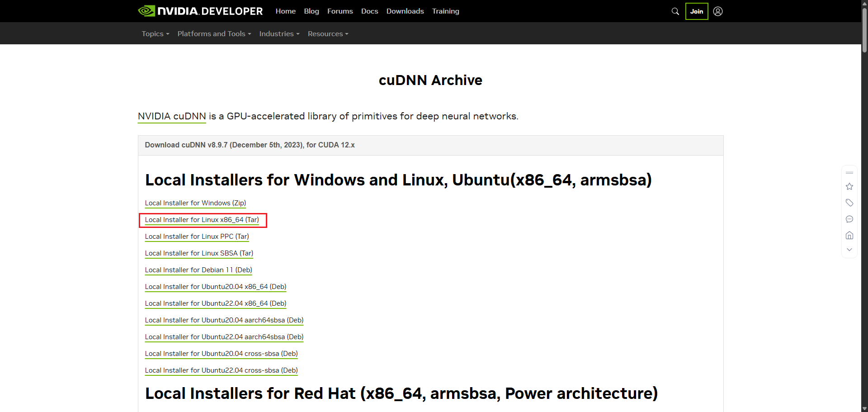868x412 pixels.
Task: Collapse the side widget with down chevron
Action: (x=849, y=250)
